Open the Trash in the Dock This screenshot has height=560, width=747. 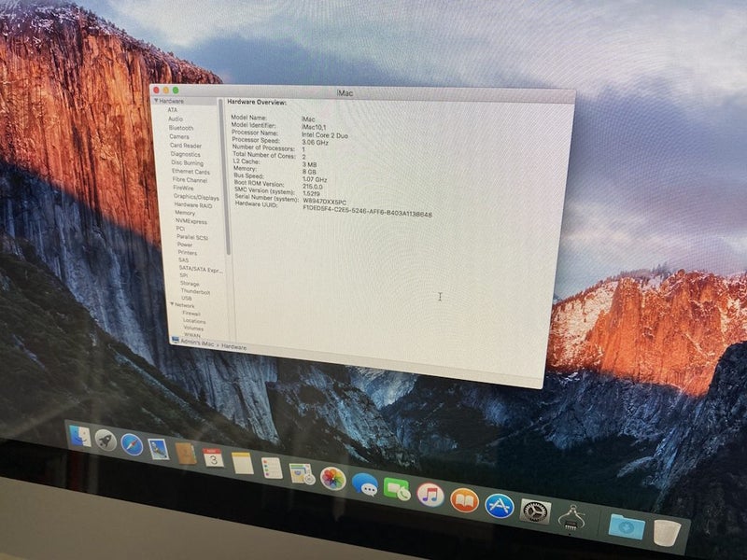[667, 533]
